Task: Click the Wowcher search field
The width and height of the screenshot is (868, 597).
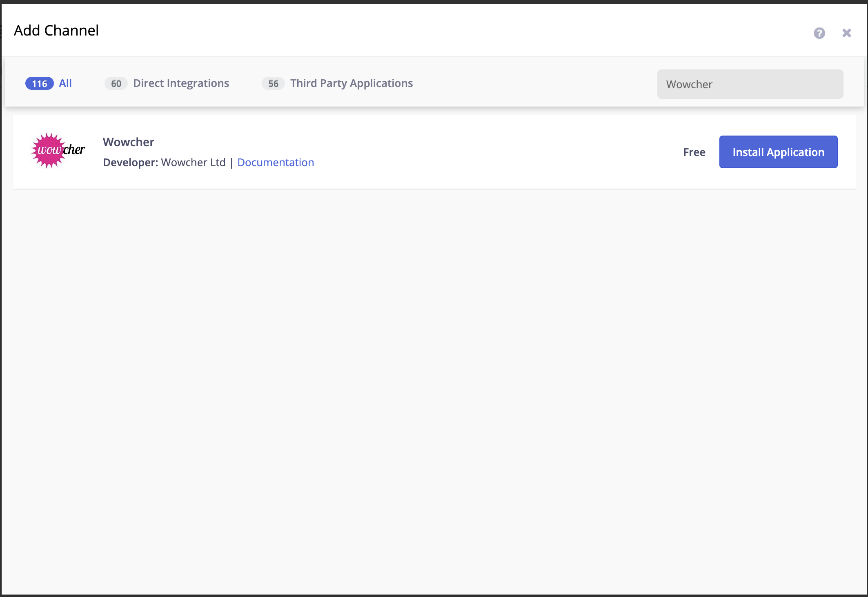Action: coord(750,84)
